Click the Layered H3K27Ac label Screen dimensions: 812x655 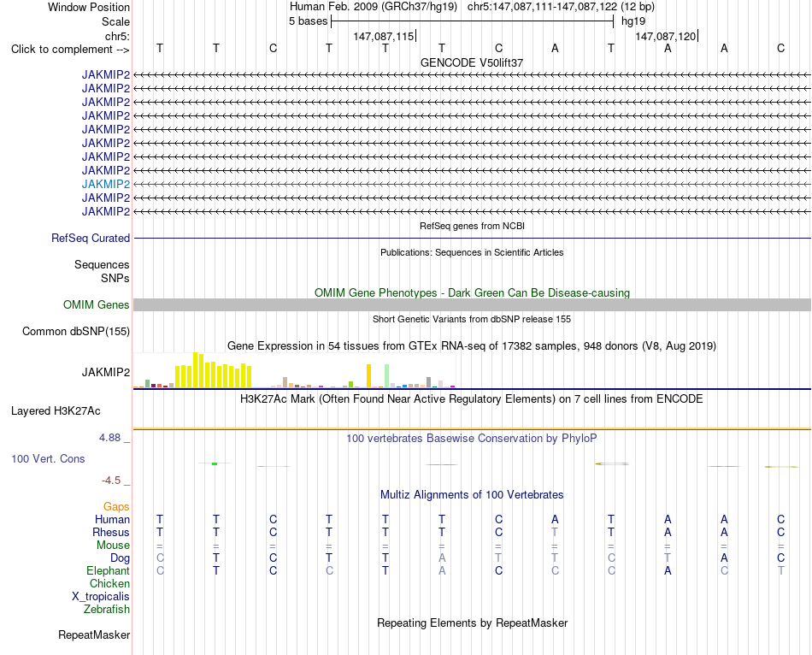coord(56,411)
